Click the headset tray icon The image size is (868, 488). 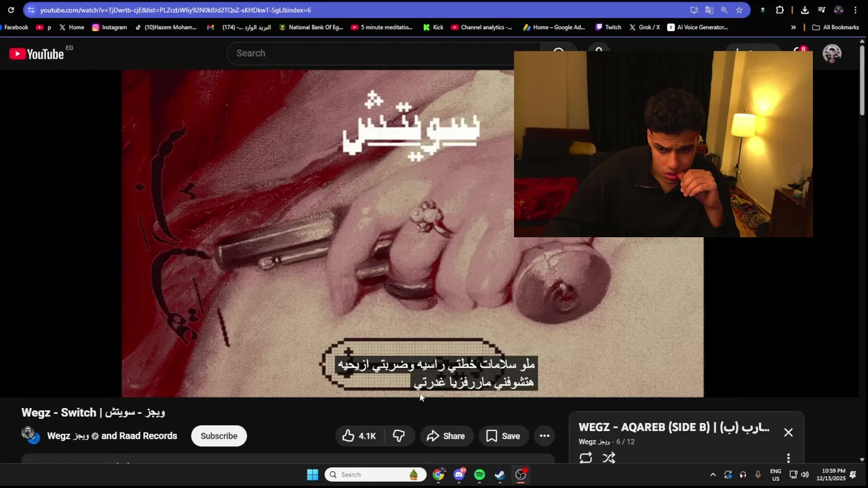point(743,474)
